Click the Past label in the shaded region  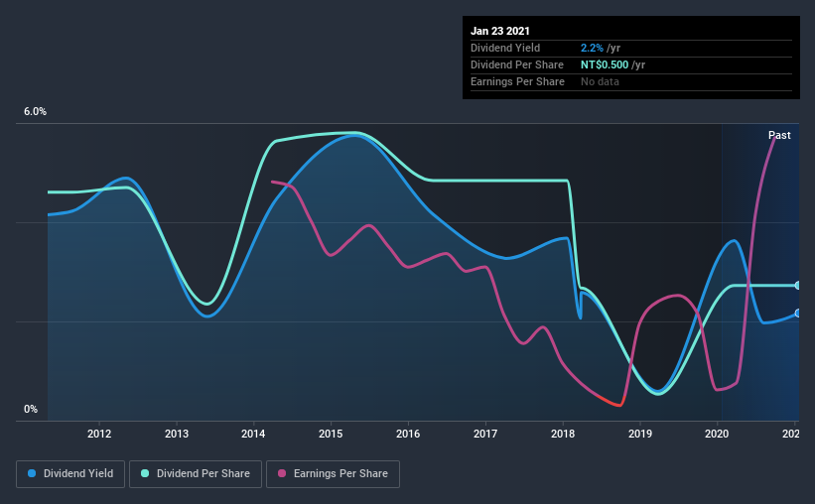tap(779, 135)
